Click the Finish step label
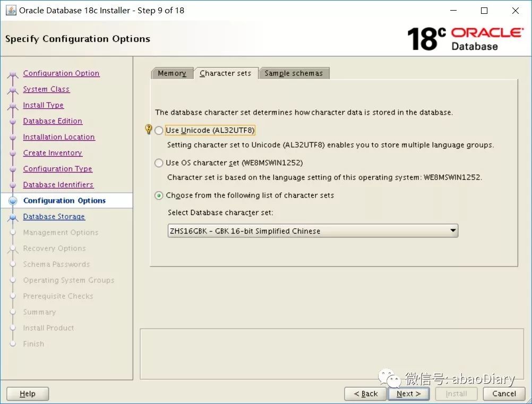532x404 pixels. tap(33, 344)
